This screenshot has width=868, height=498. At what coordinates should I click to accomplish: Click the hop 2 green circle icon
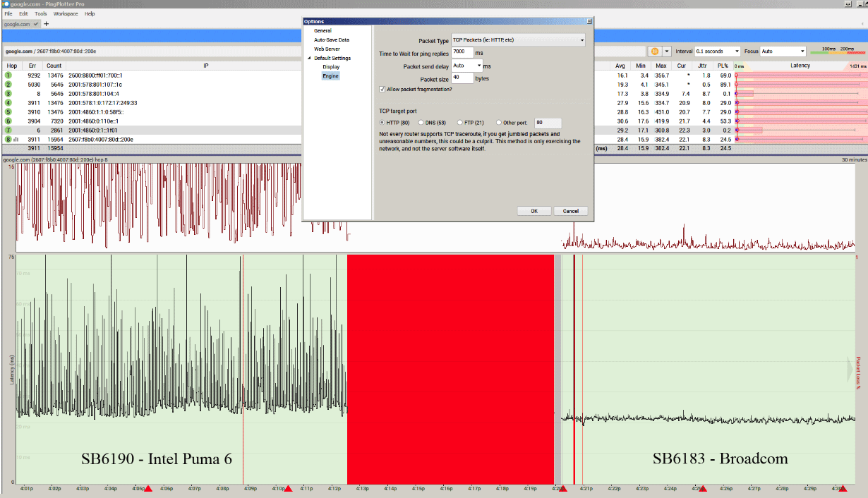click(8, 84)
